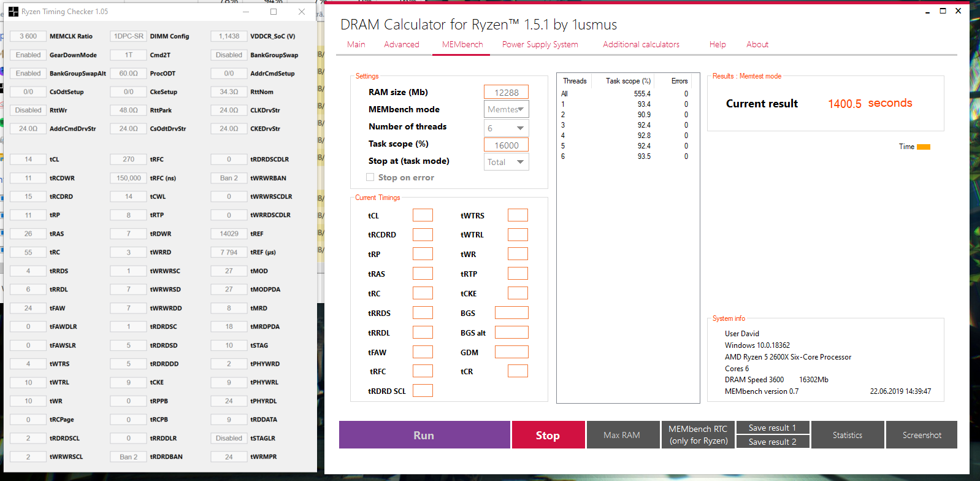Click the 1400.5 seconds current result
The image size is (980, 481).
point(870,104)
